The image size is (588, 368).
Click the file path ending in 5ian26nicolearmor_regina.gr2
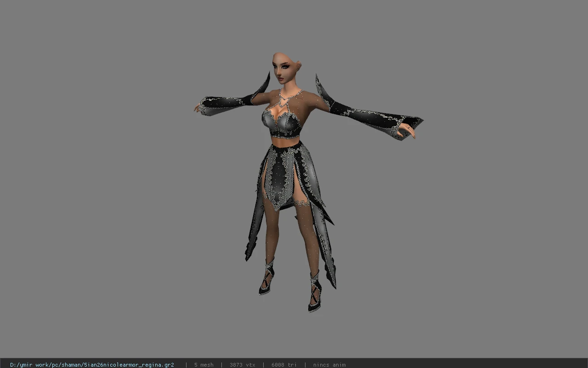(x=92, y=365)
